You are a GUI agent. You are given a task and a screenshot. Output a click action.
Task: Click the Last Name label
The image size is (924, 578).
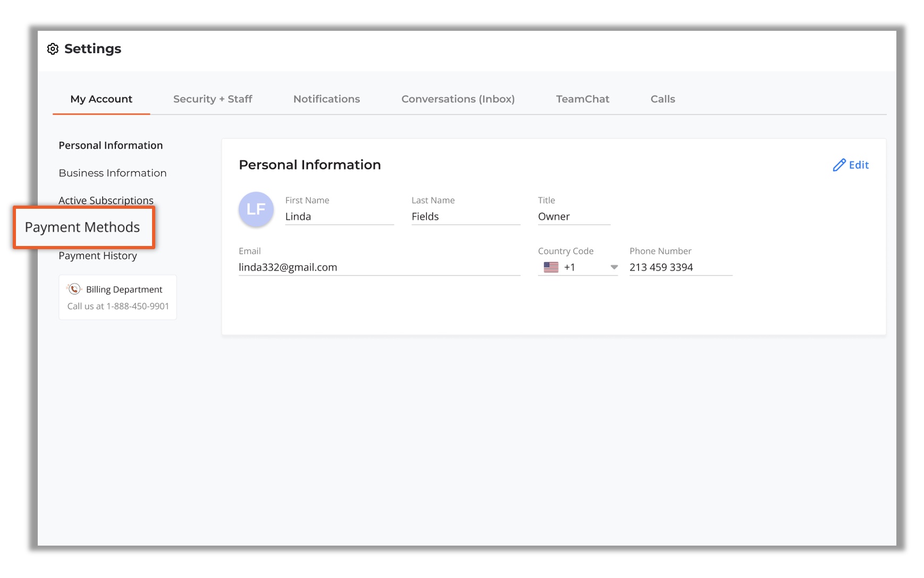[433, 200]
